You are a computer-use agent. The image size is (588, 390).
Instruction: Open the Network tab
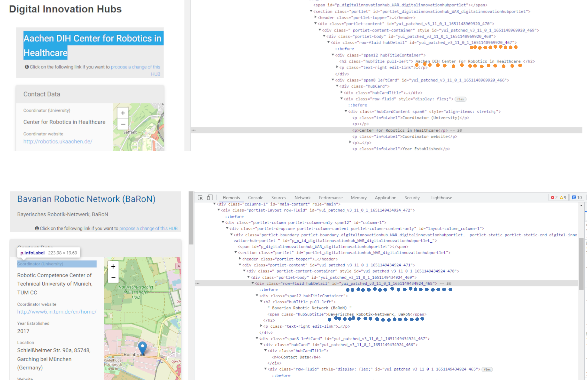[x=302, y=198]
